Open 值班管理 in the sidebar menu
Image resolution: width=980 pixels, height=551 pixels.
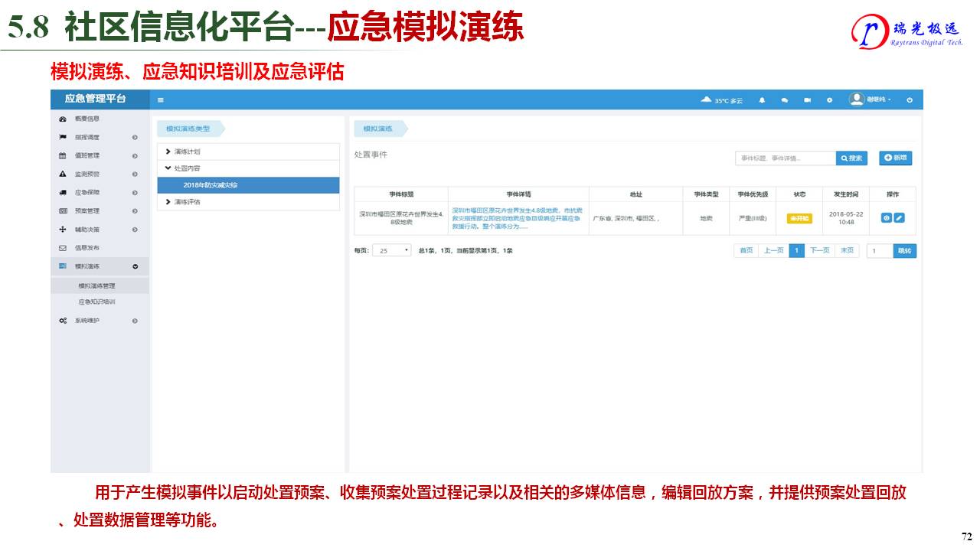(x=87, y=155)
